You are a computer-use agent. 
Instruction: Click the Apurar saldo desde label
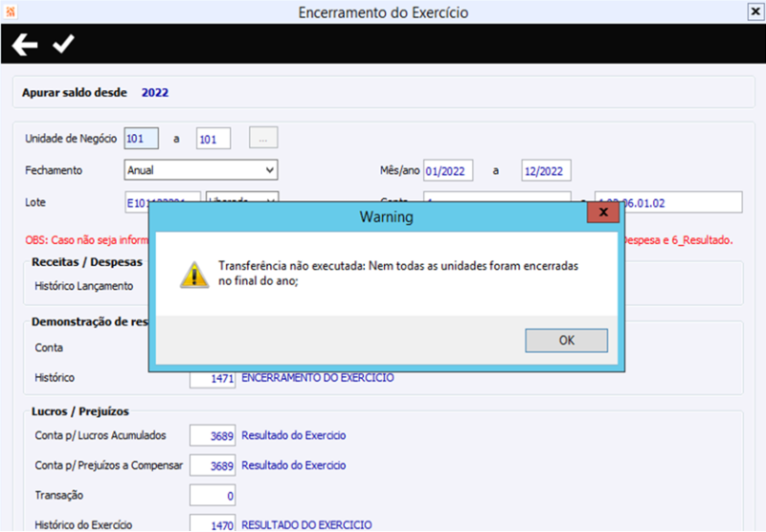pyautogui.click(x=75, y=93)
